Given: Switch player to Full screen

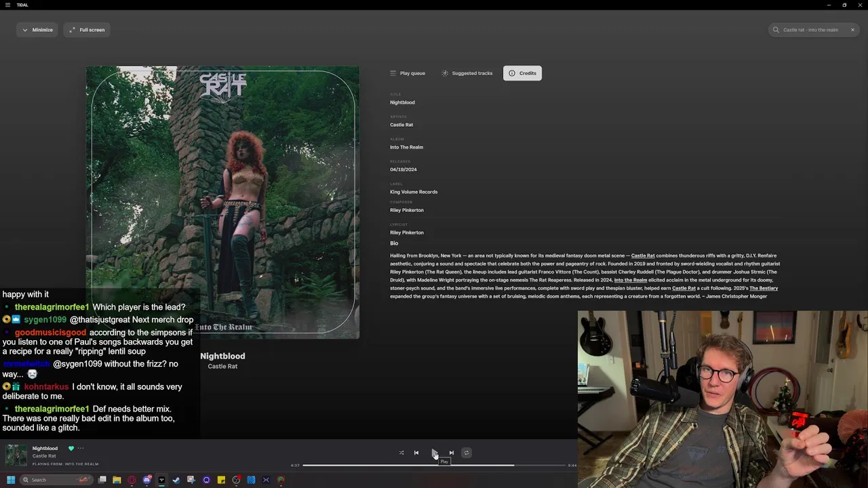Looking at the screenshot, I should pyautogui.click(x=87, y=30).
